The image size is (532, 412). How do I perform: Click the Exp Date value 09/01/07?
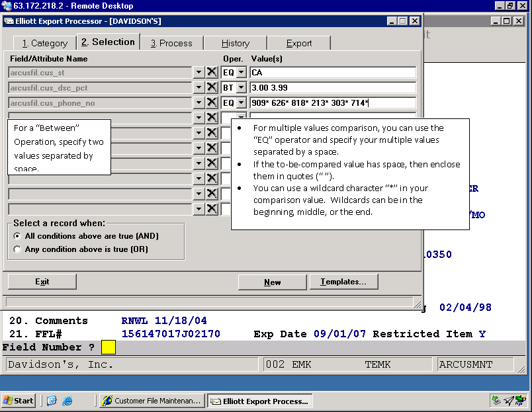pyautogui.click(x=339, y=334)
